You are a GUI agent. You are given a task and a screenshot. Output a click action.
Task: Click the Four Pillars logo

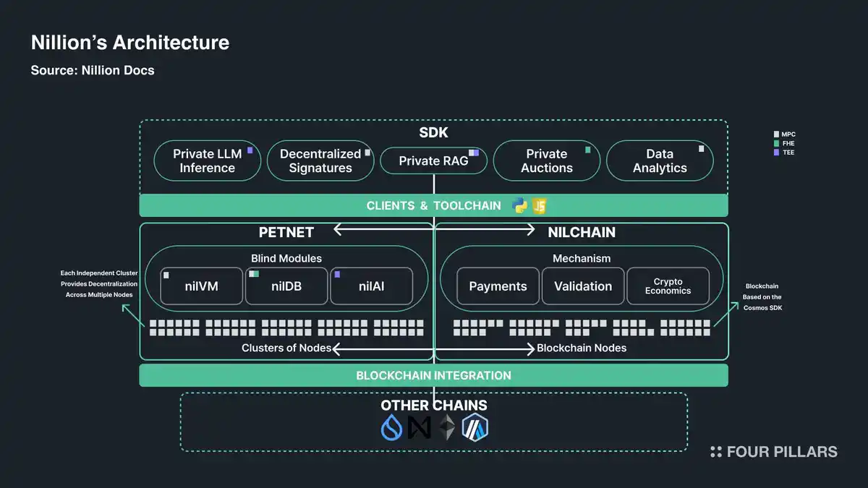point(773,452)
